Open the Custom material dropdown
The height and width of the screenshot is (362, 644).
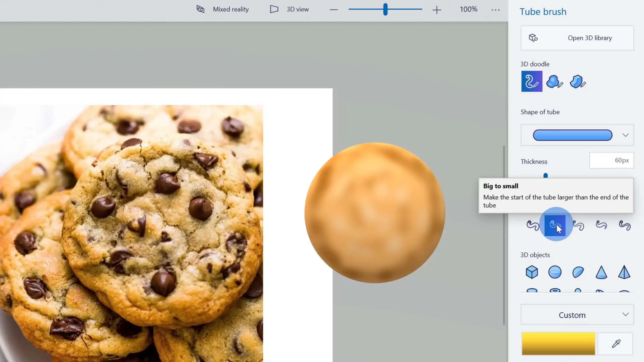(x=577, y=315)
